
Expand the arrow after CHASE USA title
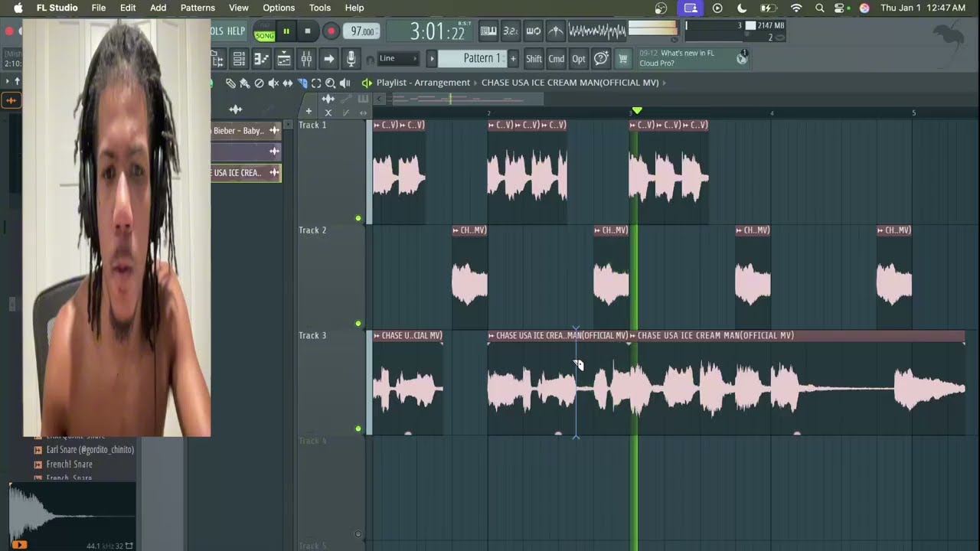coord(664,83)
